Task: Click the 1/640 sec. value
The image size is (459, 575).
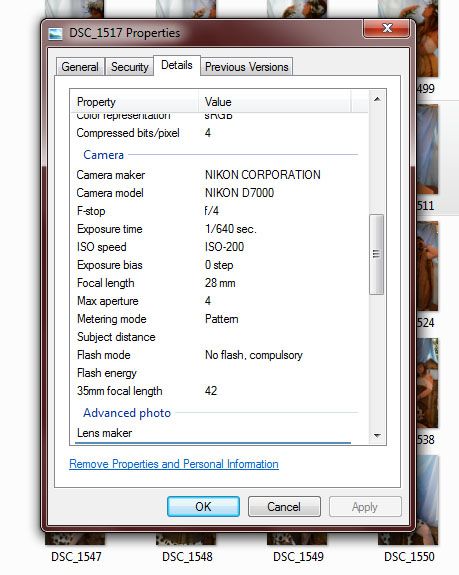Action: [231, 229]
